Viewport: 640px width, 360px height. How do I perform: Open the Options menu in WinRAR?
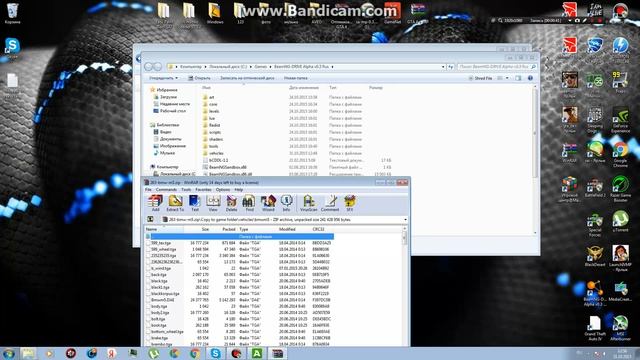pos(223,190)
